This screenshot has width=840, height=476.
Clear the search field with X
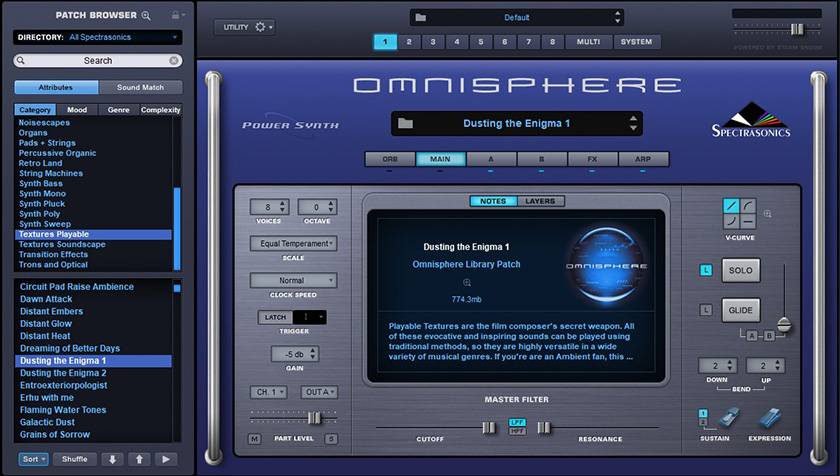(174, 61)
